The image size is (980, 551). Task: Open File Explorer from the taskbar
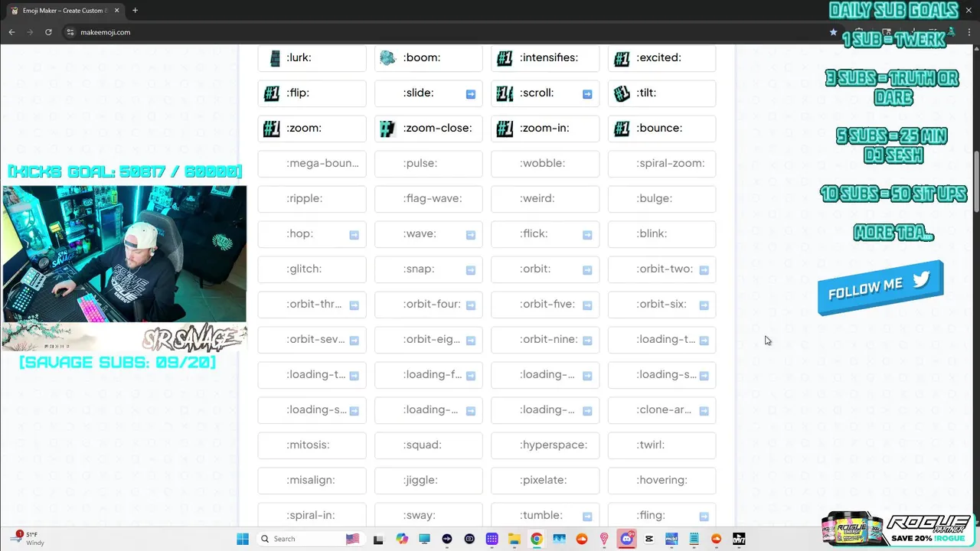(514, 539)
